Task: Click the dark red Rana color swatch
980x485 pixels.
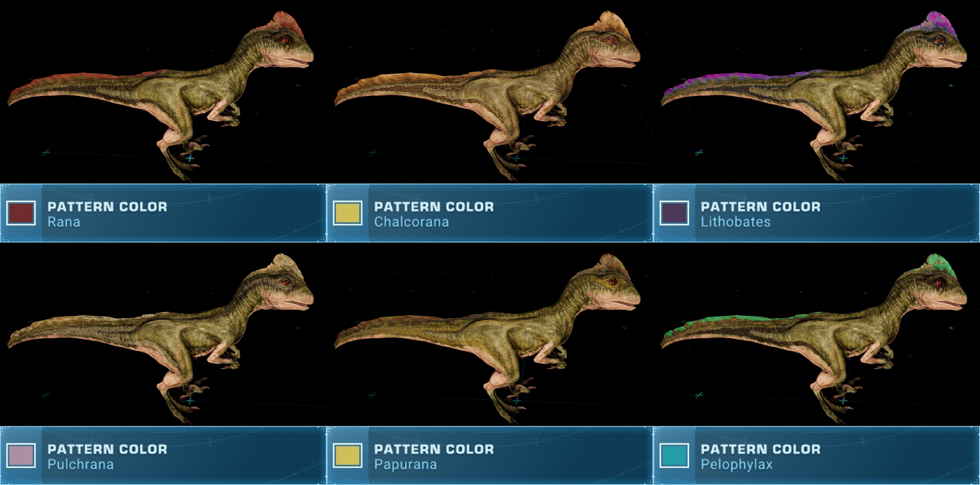Action: 21,213
